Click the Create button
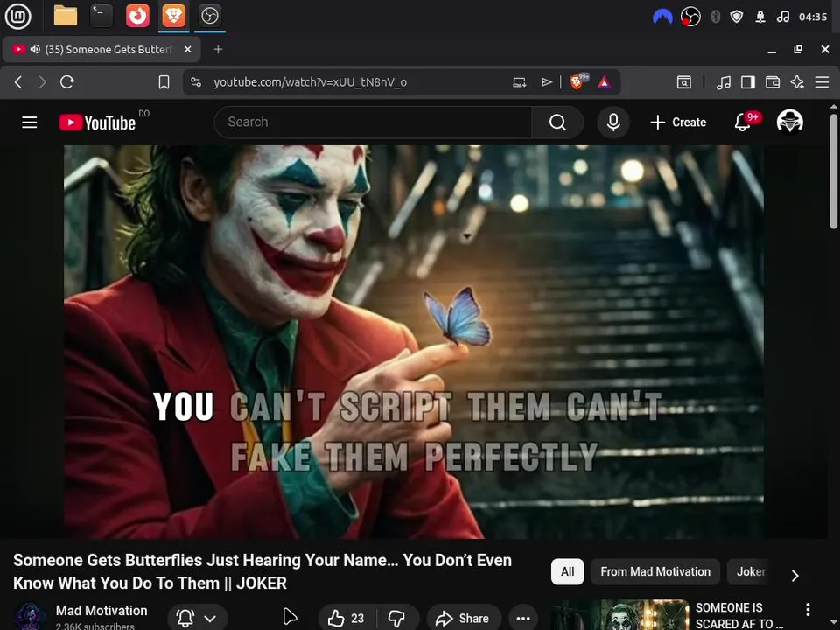 [678, 122]
